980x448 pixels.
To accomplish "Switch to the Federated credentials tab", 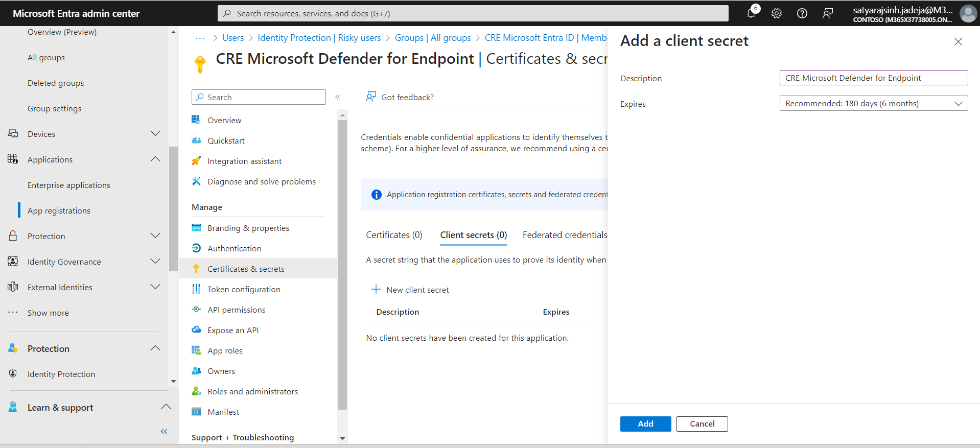I will coord(565,235).
